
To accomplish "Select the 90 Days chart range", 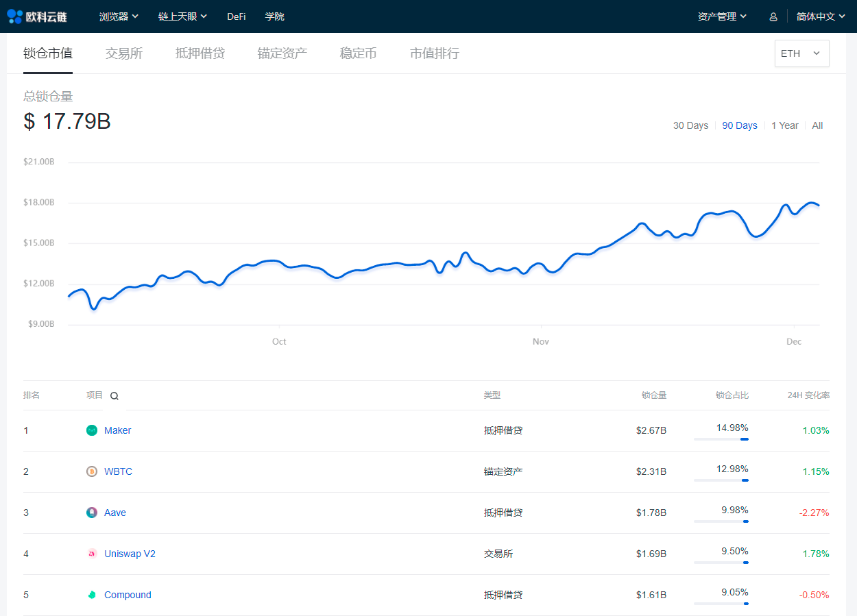I will pyautogui.click(x=740, y=125).
